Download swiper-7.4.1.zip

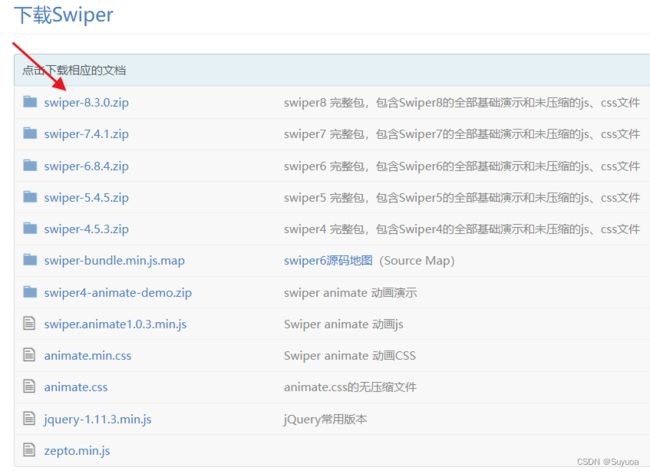point(86,134)
